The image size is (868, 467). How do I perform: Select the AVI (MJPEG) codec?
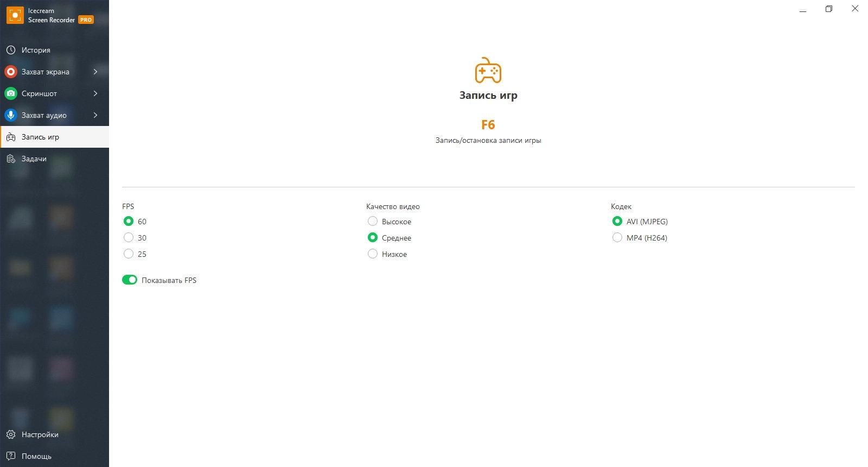point(617,221)
